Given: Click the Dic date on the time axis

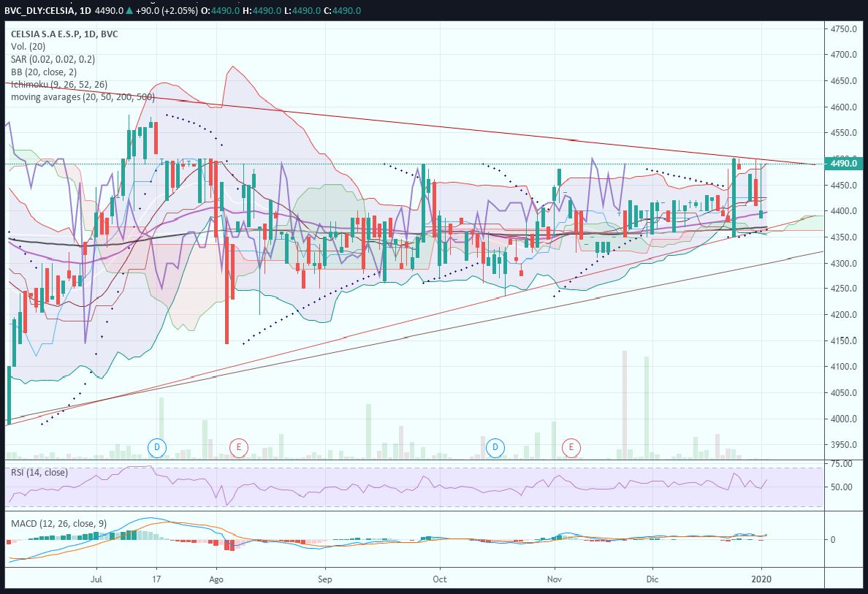Looking at the screenshot, I should pyautogui.click(x=652, y=579).
